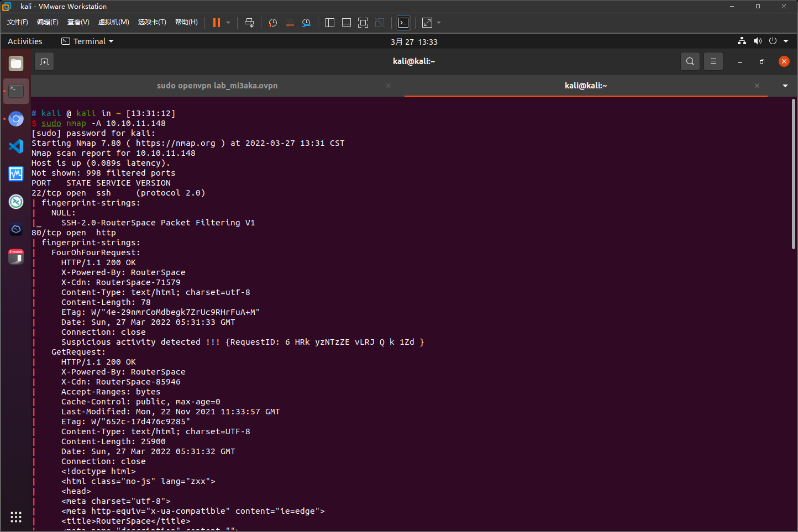Close the kali@kali:~ terminal tab
Viewport: 798px width, 532px height.
click(757, 86)
